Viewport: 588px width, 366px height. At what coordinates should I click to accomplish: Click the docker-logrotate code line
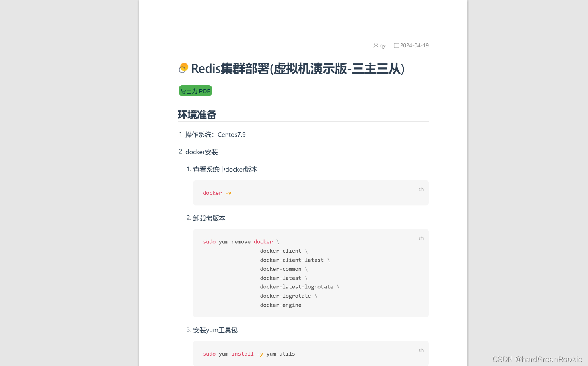(288, 296)
